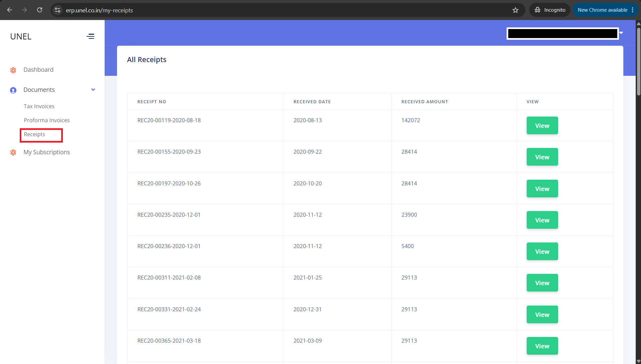View receipt REC20-00155-2020-09-23
This screenshot has height=364, width=641.
542,157
